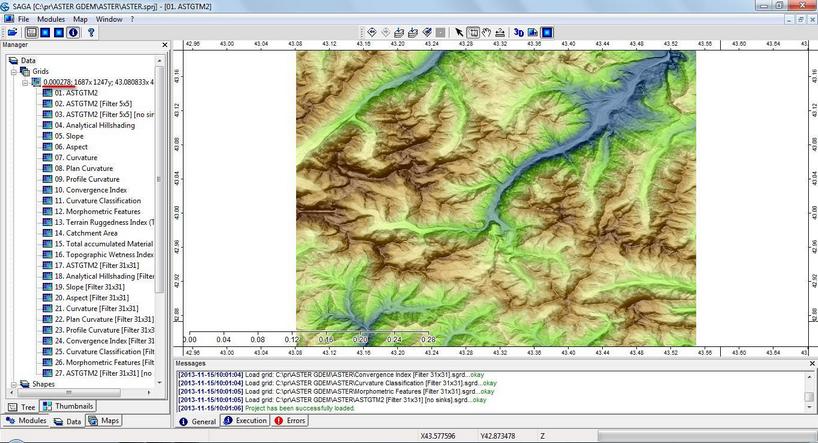Activate the Pan hand tool

(487, 32)
